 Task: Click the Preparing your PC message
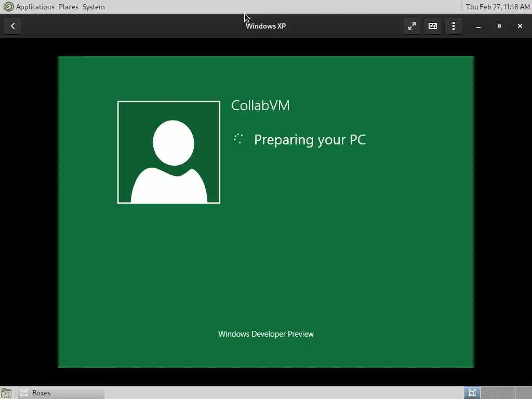click(310, 140)
